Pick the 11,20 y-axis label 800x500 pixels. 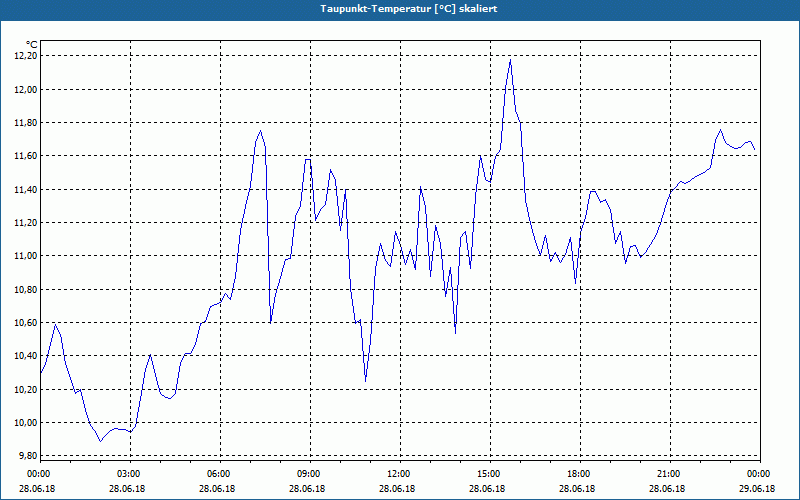click(x=27, y=223)
